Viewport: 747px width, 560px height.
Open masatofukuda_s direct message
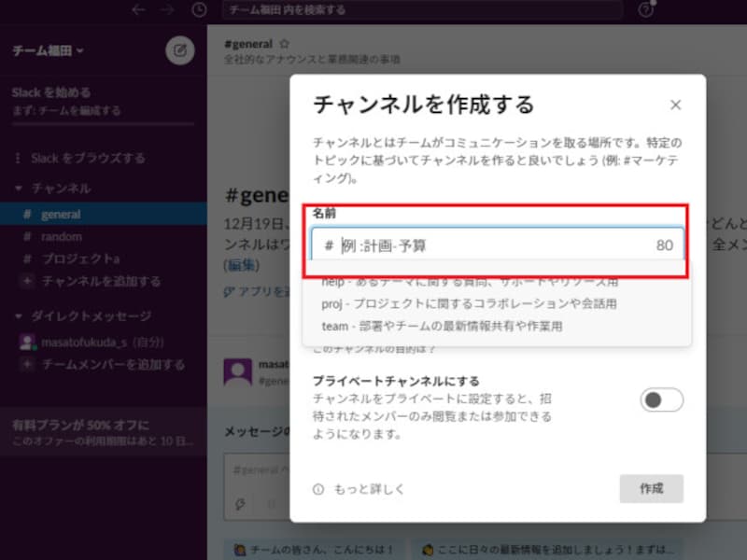(x=104, y=343)
